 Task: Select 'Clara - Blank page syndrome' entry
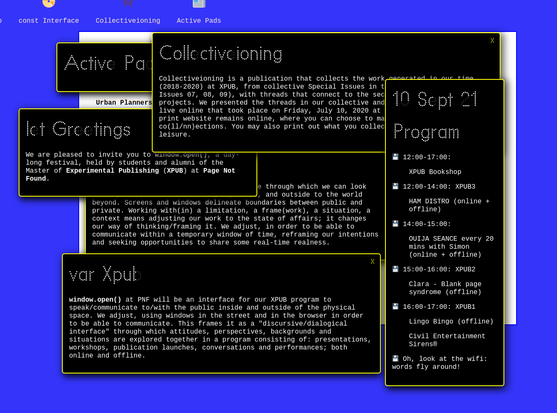[445, 288]
